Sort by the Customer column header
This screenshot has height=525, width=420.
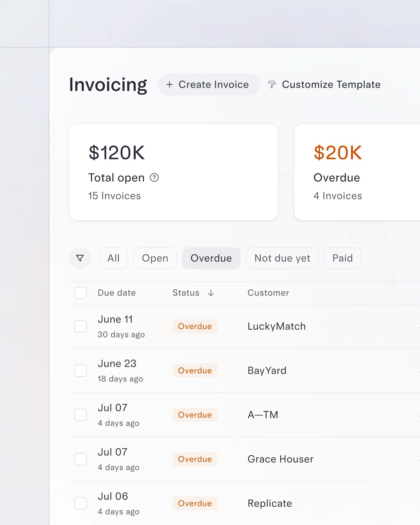268,293
